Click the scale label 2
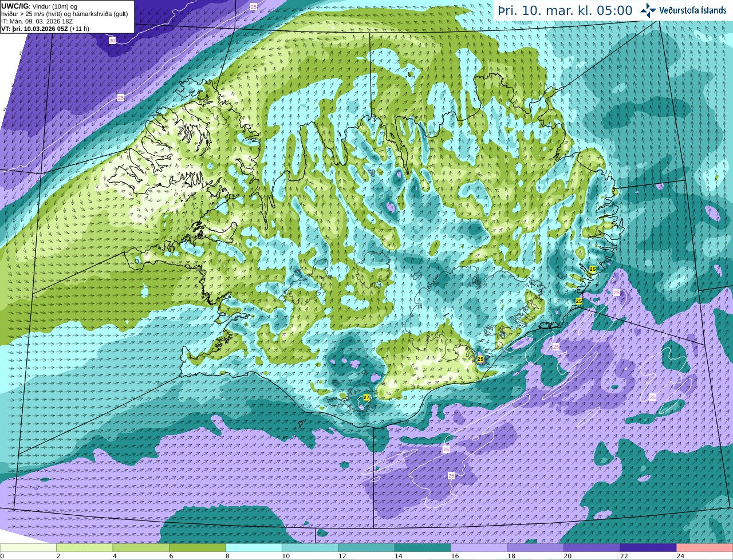Image resolution: width=733 pixels, height=560 pixels. click(58, 556)
